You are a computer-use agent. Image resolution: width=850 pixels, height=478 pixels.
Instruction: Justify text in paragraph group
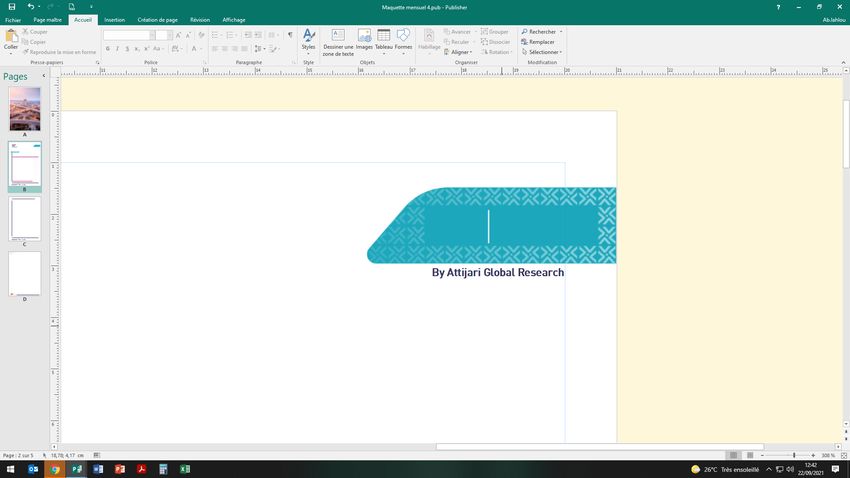click(x=244, y=49)
